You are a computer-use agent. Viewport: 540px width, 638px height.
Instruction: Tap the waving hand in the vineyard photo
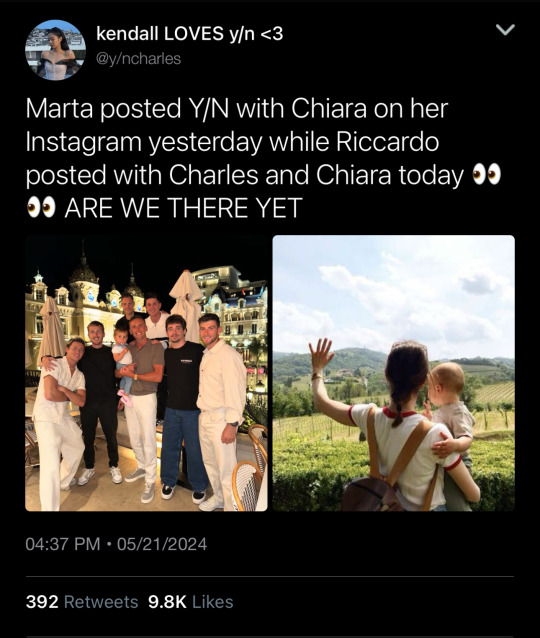[321, 355]
